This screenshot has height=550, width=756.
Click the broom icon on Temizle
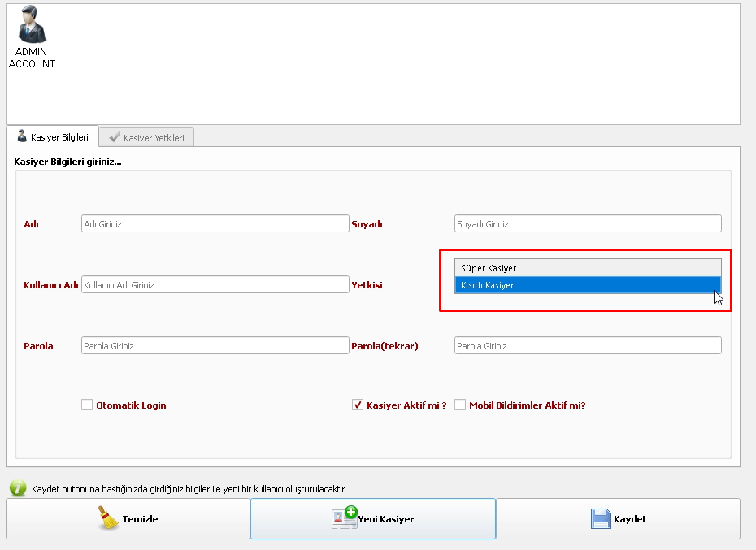pos(107,518)
